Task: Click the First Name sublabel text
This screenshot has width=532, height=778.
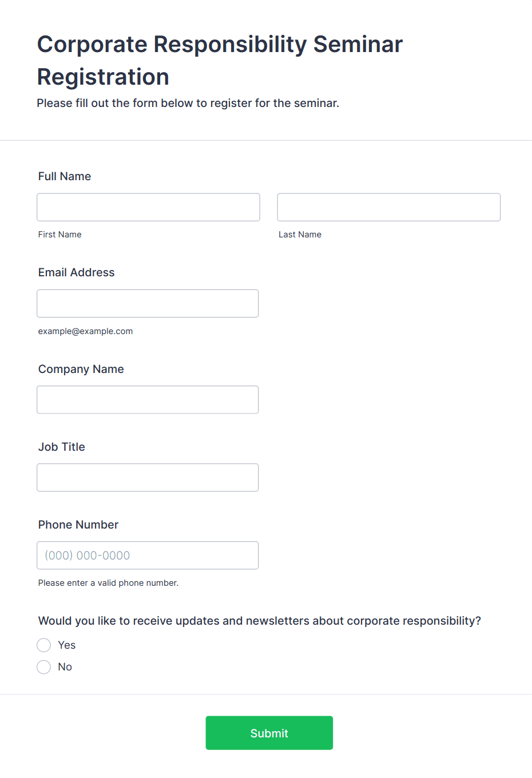Action: tap(60, 235)
